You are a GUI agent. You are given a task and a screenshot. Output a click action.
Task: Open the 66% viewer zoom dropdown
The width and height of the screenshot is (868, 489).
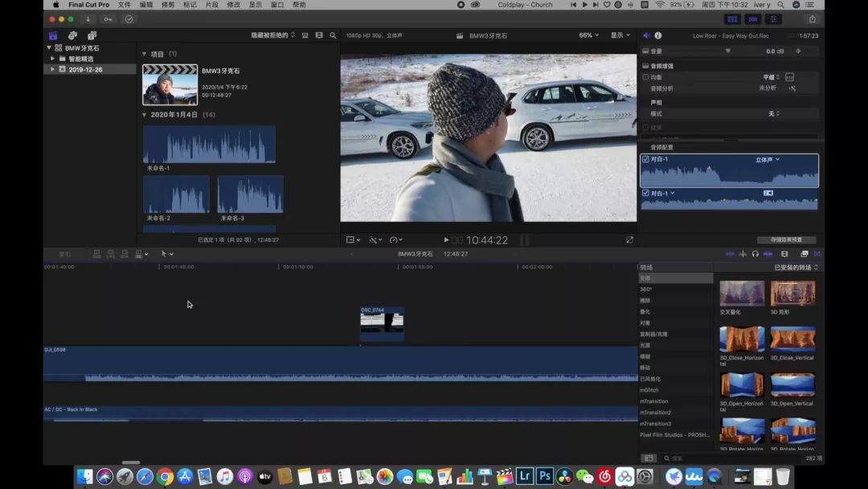(x=591, y=35)
